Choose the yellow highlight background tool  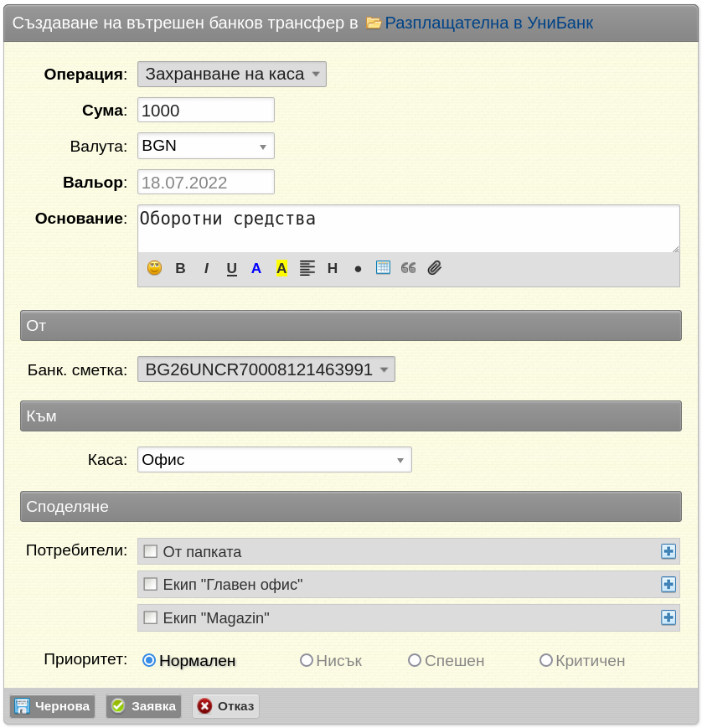click(281, 268)
